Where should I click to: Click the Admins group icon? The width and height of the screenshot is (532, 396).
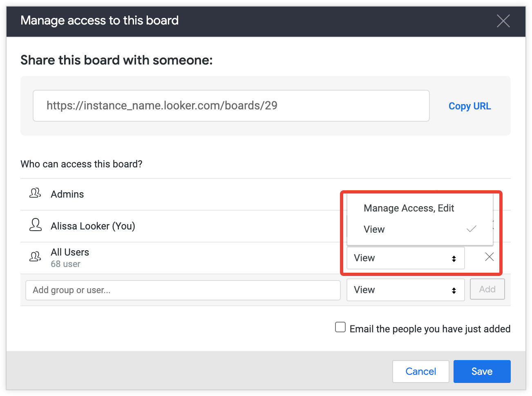pos(35,193)
